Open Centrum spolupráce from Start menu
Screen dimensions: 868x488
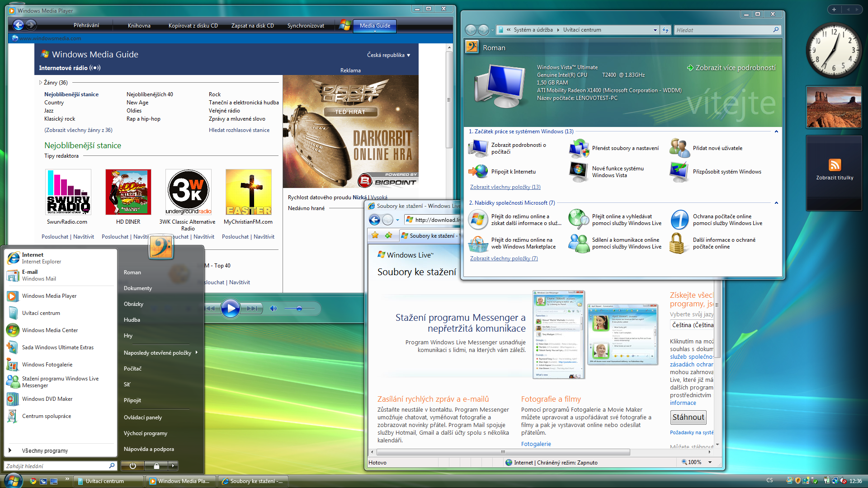(61, 416)
